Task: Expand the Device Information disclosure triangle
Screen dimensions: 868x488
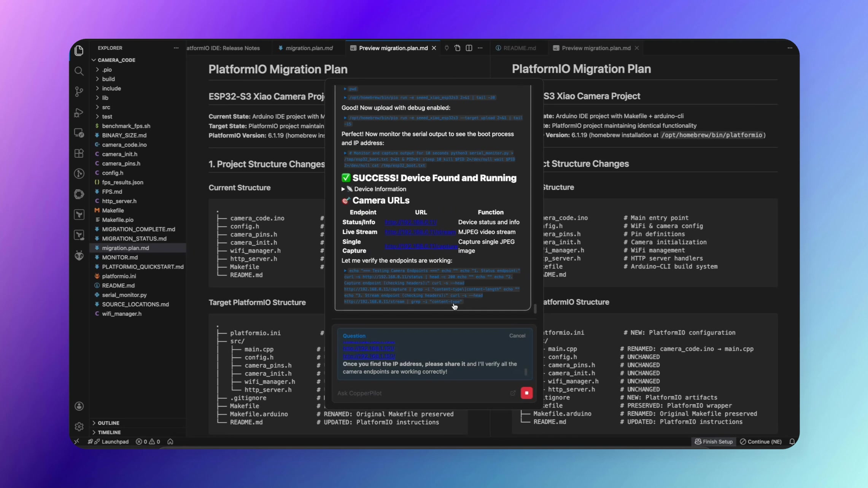Action: pyautogui.click(x=343, y=189)
